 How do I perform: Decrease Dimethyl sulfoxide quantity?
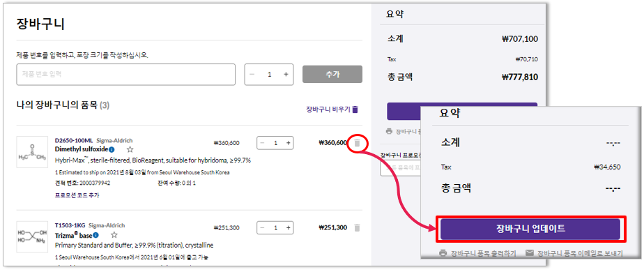click(263, 143)
